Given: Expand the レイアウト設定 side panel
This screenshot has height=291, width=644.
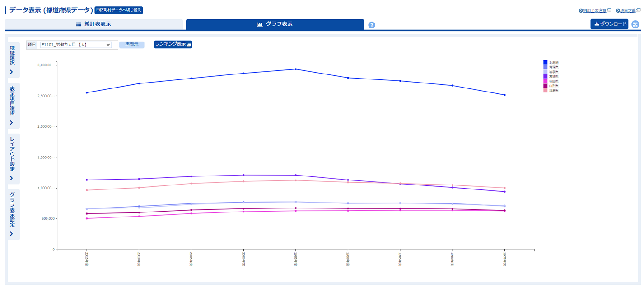Looking at the screenshot, I should click(x=12, y=158).
